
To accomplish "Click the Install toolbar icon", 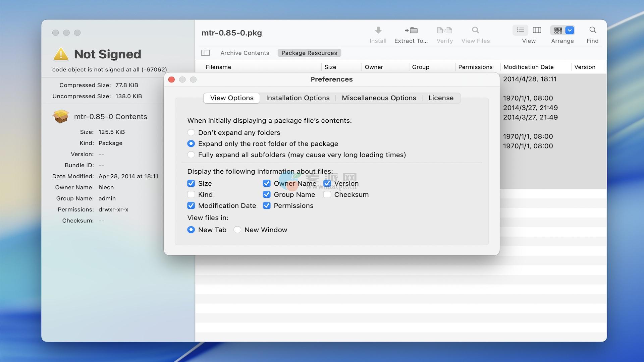I will click(378, 31).
